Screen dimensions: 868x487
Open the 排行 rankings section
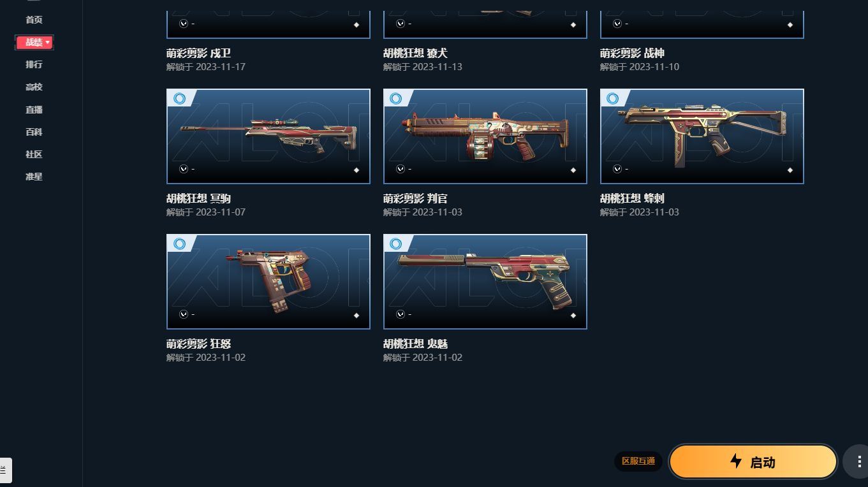tap(34, 64)
